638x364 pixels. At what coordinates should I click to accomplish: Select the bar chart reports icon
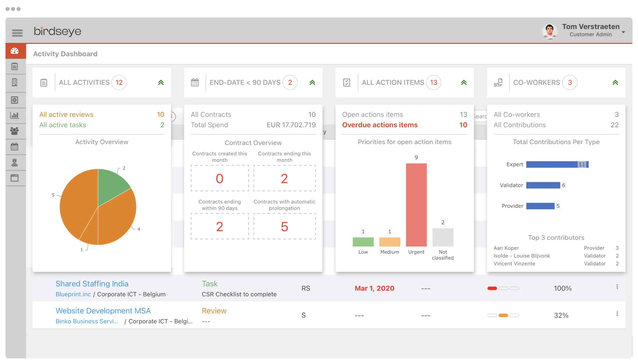pos(15,115)
